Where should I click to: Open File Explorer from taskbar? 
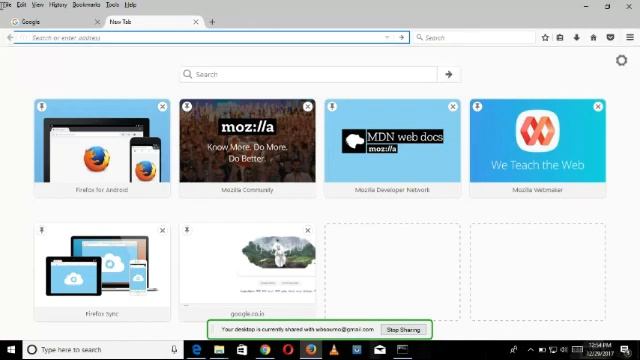click(x=219, y=350)
